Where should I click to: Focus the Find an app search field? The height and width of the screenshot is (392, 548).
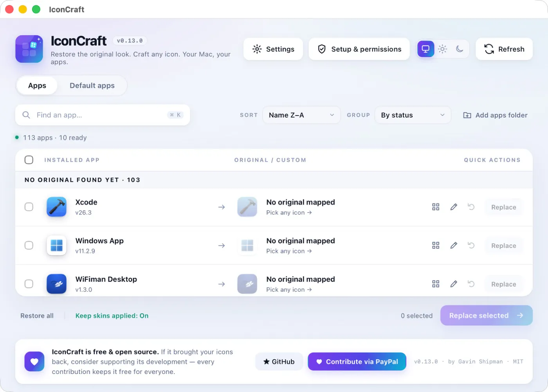pyautogui.click(x=103, y=115)
